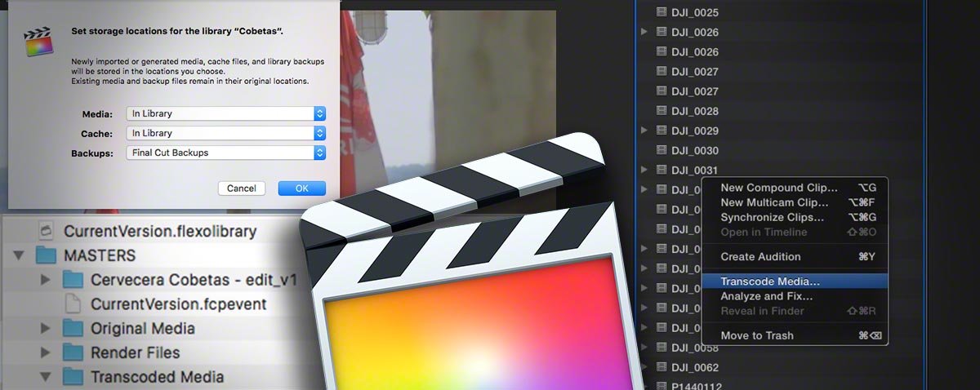Click the film clip icon beside DJI_0062
980x390 pixels.
[x=662, y=367]
